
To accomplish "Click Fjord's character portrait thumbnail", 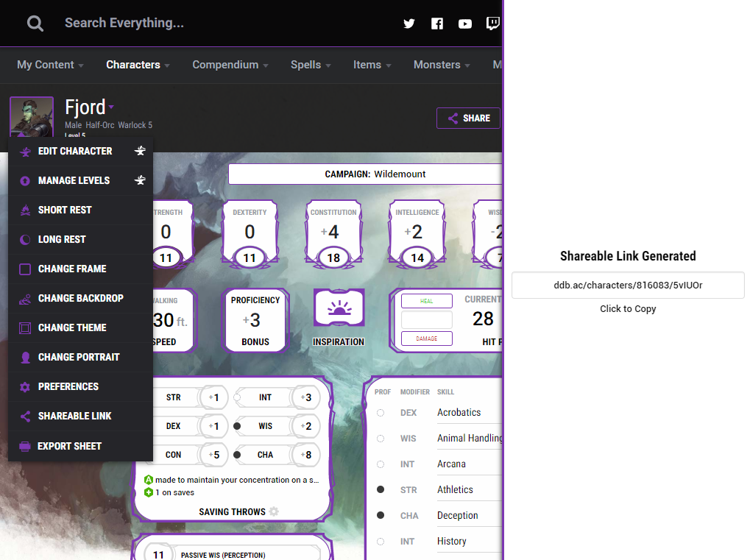I will point(32,118).
